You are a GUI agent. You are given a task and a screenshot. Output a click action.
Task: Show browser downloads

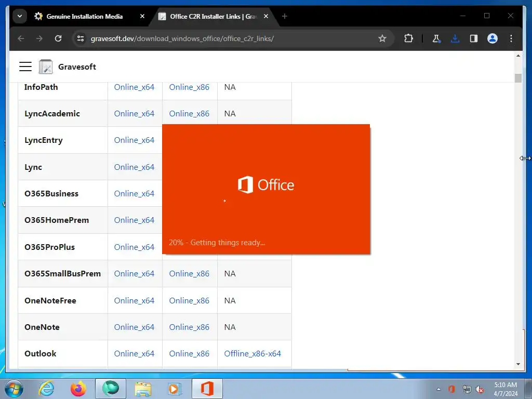(x=455, y=38)
